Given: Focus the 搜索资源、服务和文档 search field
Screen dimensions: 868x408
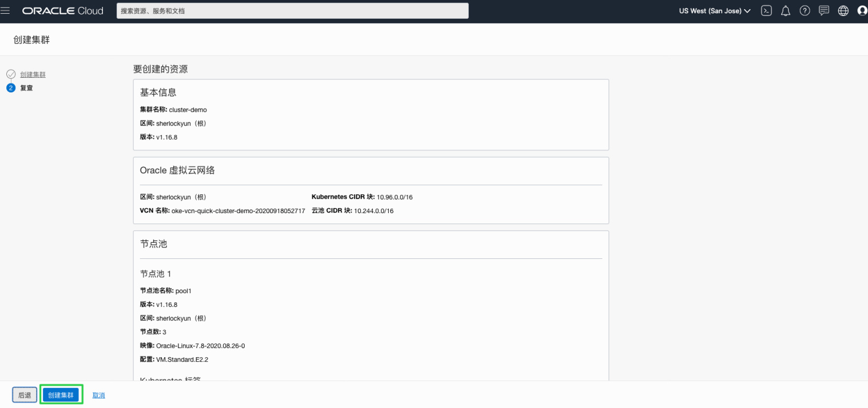Looking at the screenshot, I should (x=293, y=11).
